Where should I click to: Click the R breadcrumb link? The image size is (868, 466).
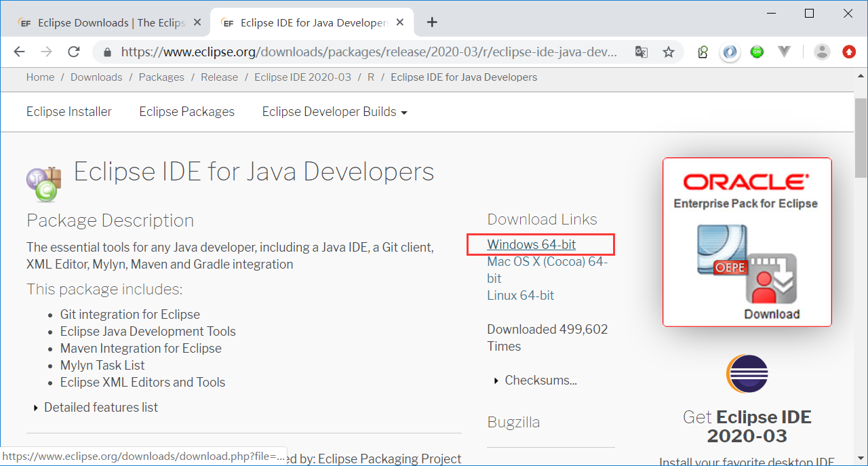click(x=371, y=77)
